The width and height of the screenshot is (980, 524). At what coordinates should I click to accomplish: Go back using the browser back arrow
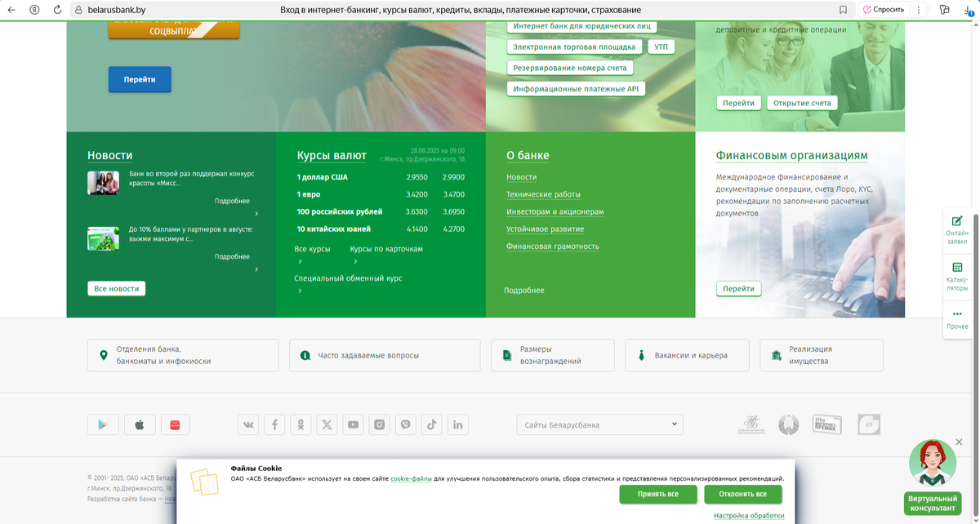(x=11, y=10)
